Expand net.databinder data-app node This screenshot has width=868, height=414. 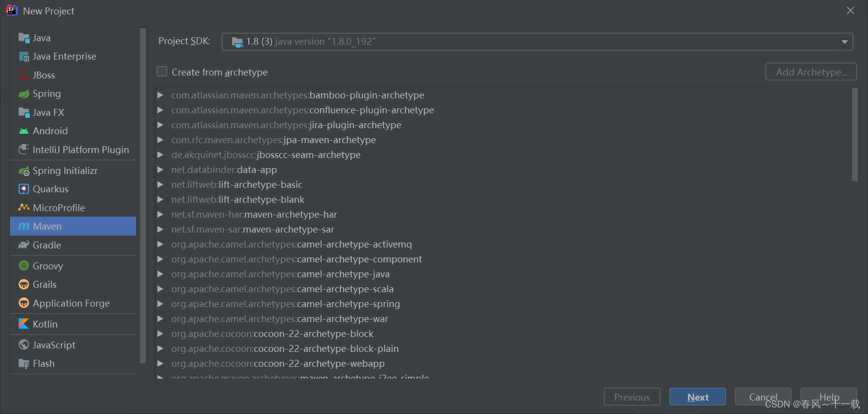160,169
